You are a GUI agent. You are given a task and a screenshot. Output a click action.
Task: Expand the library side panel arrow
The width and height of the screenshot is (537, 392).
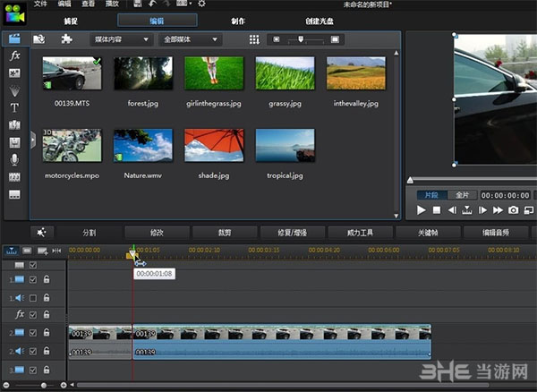[x=33, y=140]
